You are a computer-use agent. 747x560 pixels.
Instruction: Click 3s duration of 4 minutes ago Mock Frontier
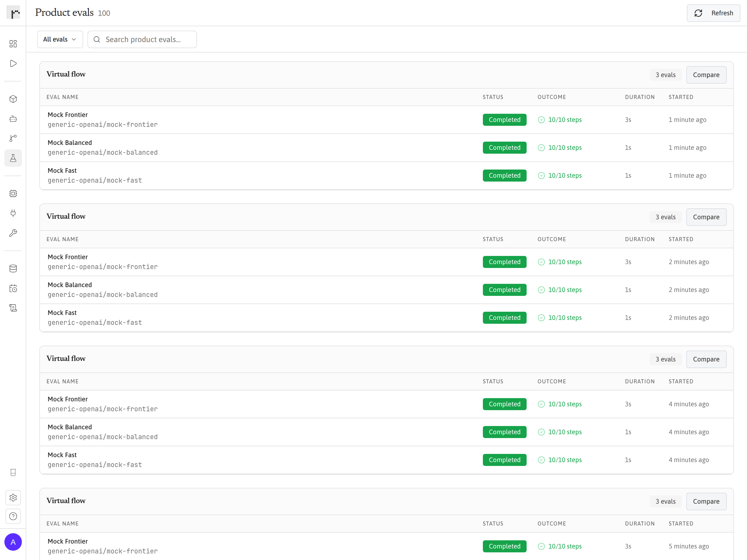[628, 404]
